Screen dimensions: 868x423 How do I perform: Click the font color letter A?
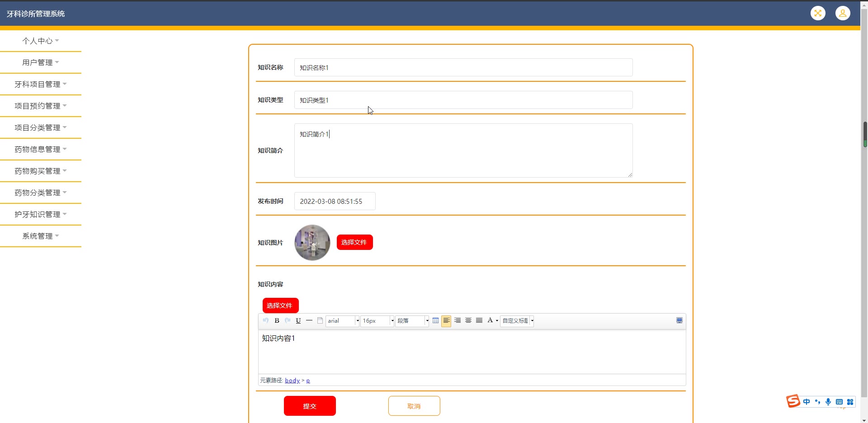490,321
